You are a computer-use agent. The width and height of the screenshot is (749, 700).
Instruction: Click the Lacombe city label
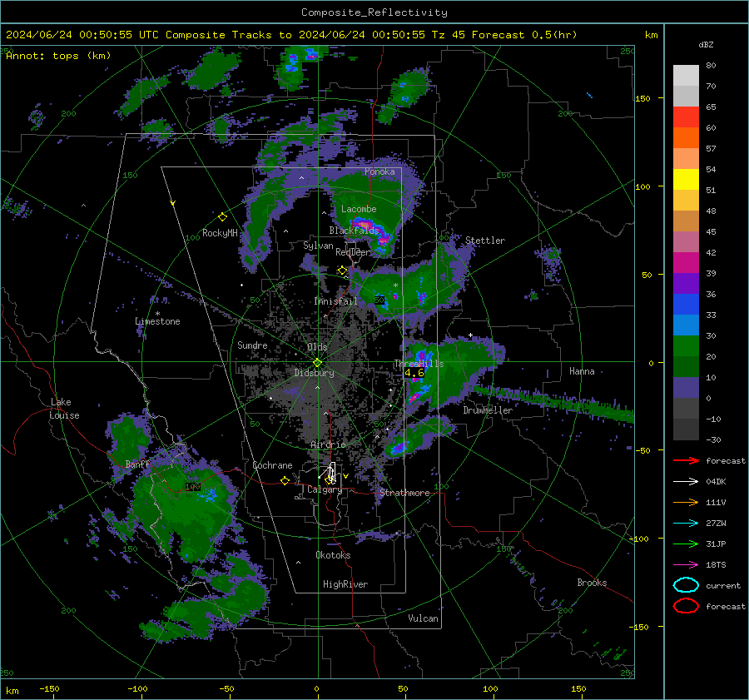[x=359, y=209]
